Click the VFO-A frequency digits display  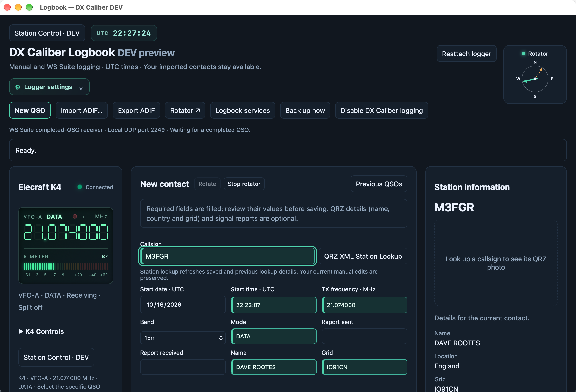66,232
